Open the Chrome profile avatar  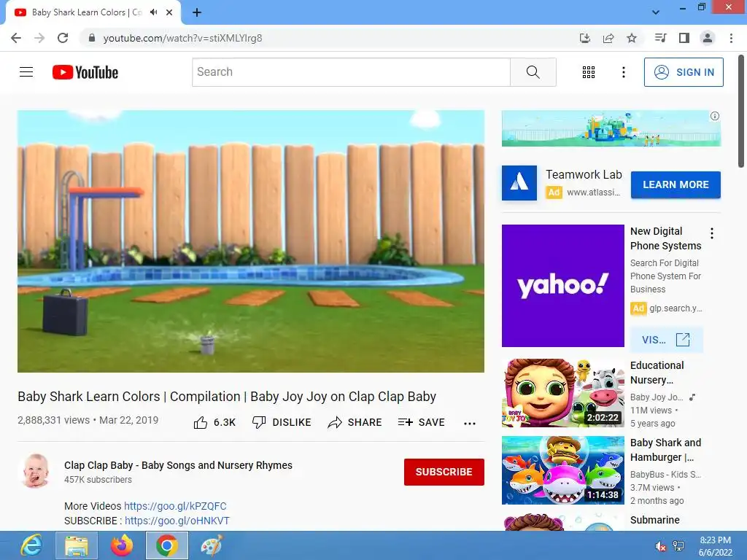708,38
